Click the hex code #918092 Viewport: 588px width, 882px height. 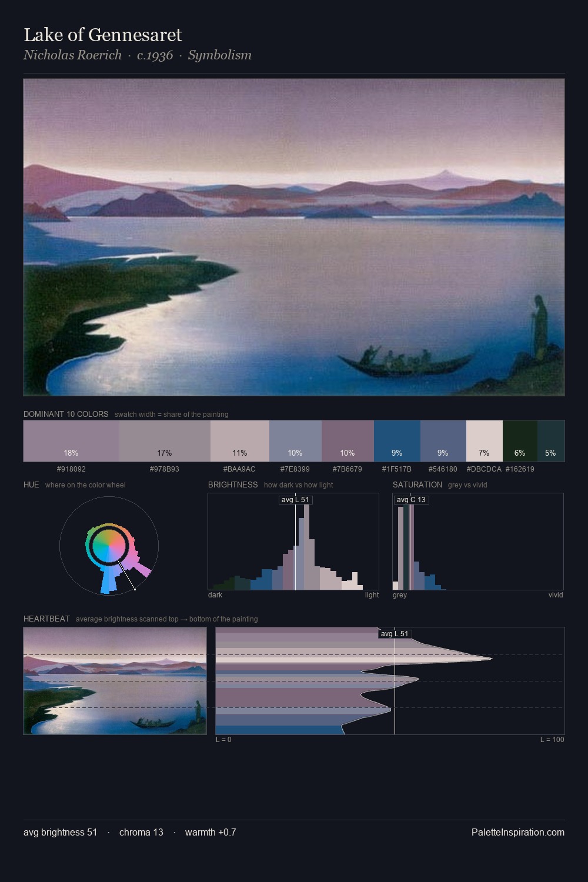coord(71,469)
